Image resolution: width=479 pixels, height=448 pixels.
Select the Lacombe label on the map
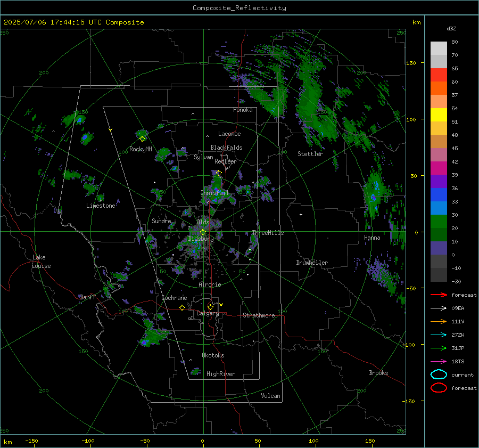coord(229,134)
